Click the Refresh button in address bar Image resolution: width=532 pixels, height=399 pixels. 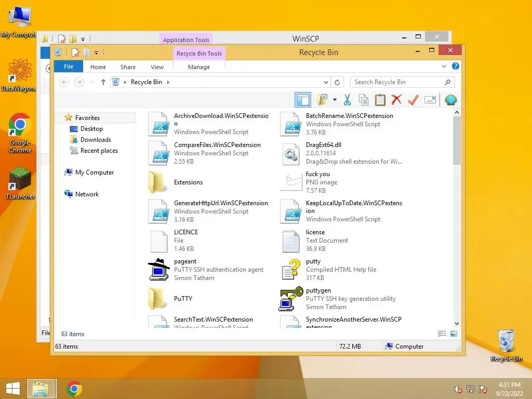pos(337,82)
